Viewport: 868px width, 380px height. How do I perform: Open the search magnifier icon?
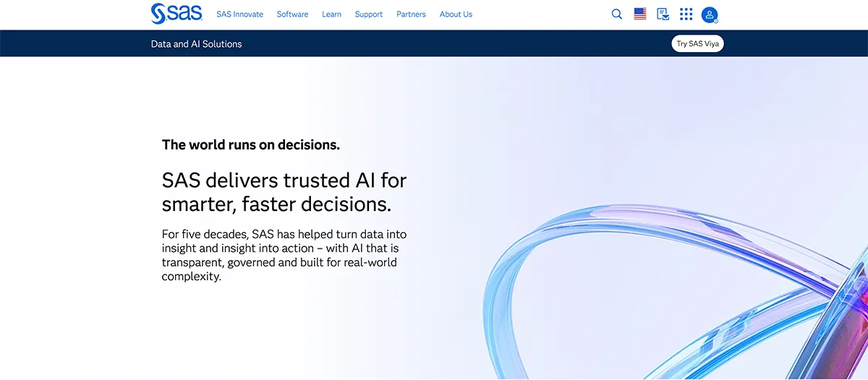coord(617,14)
